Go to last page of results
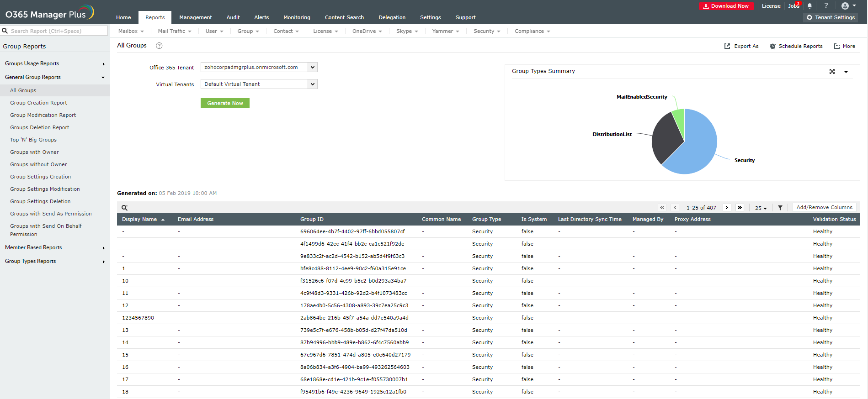The width and height of the screenshot is (868, 399). (740, 208)
